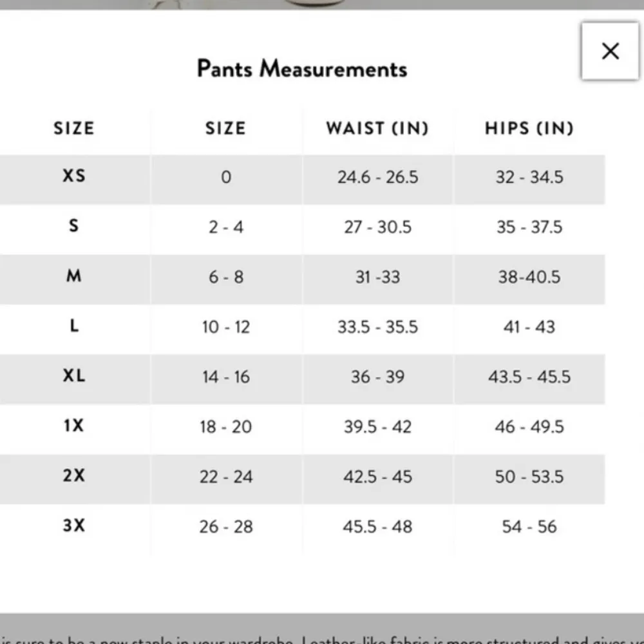Click the numeric size 2 - 4 cell
This screenshot has height=644, width=644.
coord(226,227)
